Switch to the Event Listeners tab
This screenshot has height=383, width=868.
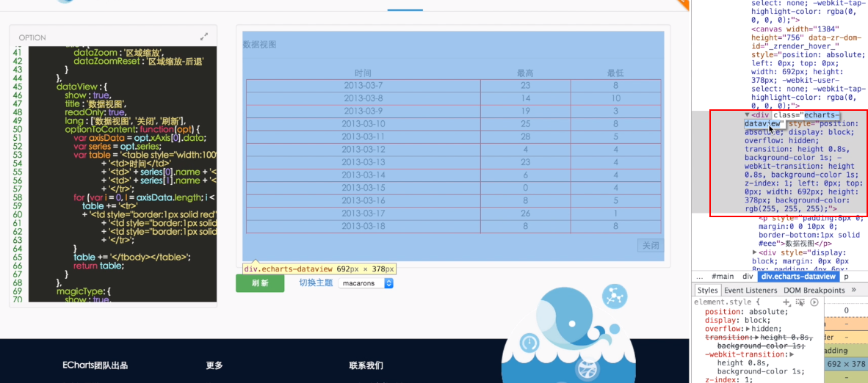tap(750, 290)
